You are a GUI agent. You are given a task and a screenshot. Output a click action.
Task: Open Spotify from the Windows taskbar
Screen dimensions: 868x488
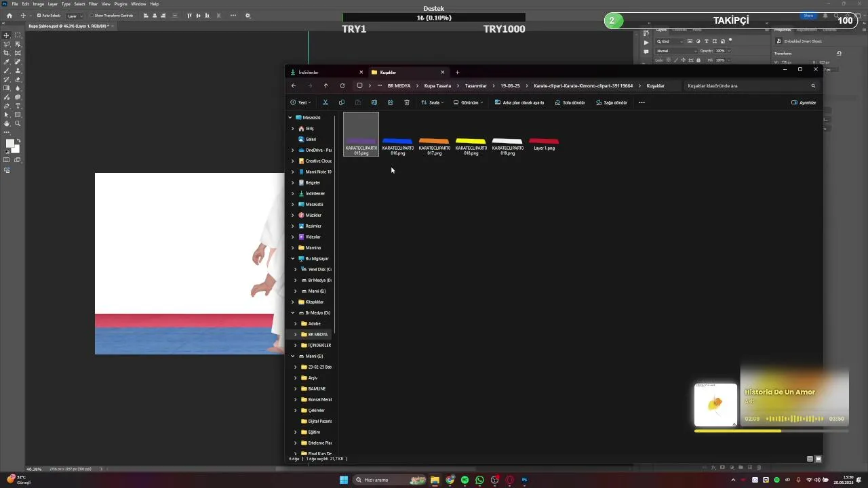465,480
